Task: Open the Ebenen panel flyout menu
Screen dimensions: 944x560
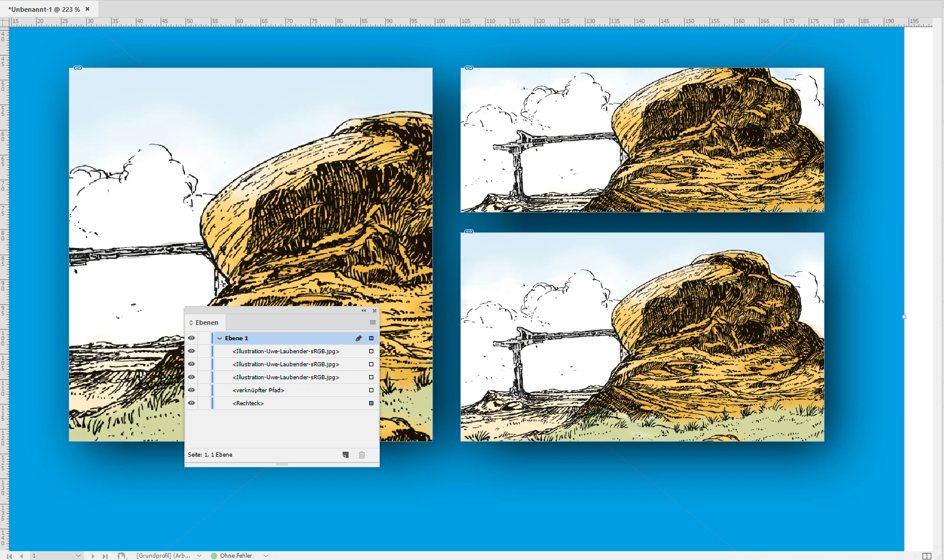Action: (x=373, y=323)
